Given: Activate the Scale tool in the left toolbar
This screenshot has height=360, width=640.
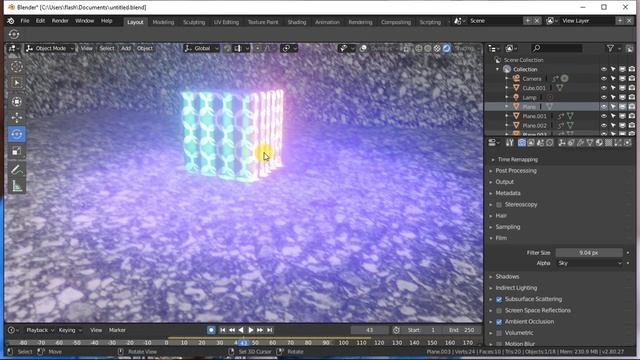Looking at the screenshot, I should coord(16,152).
